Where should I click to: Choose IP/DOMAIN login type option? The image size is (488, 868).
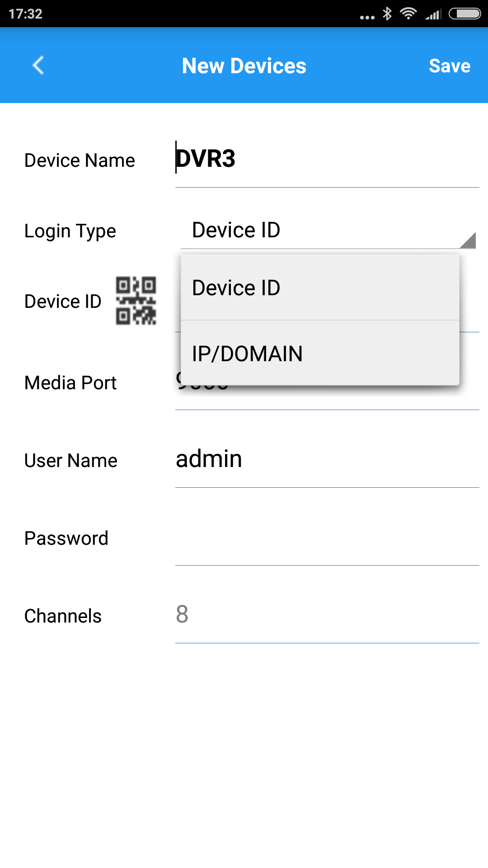pos(320,354)
